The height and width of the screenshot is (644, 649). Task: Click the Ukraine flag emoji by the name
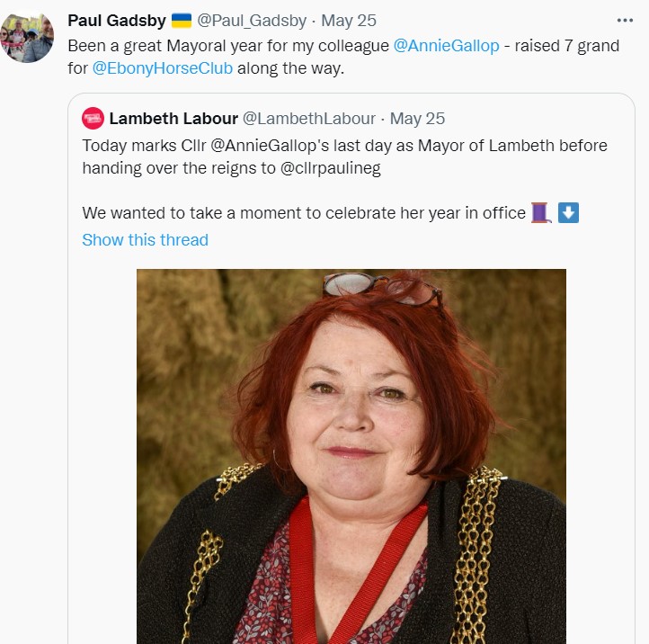coord(181,20)
